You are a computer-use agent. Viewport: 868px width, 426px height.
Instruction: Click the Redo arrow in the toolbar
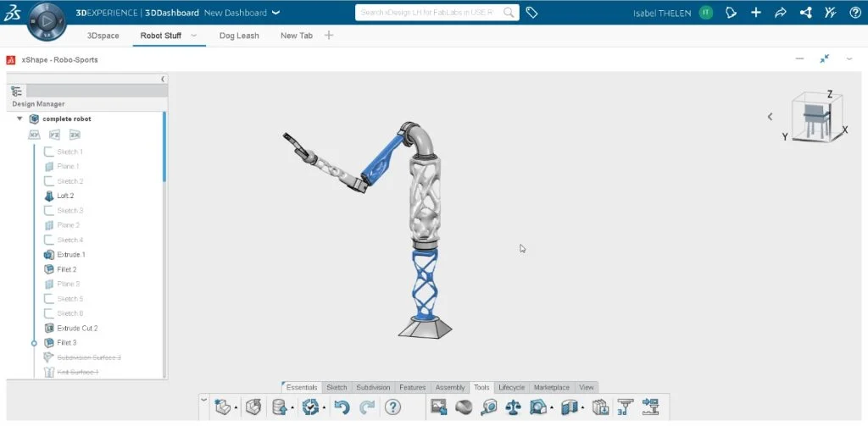[367, 407]
